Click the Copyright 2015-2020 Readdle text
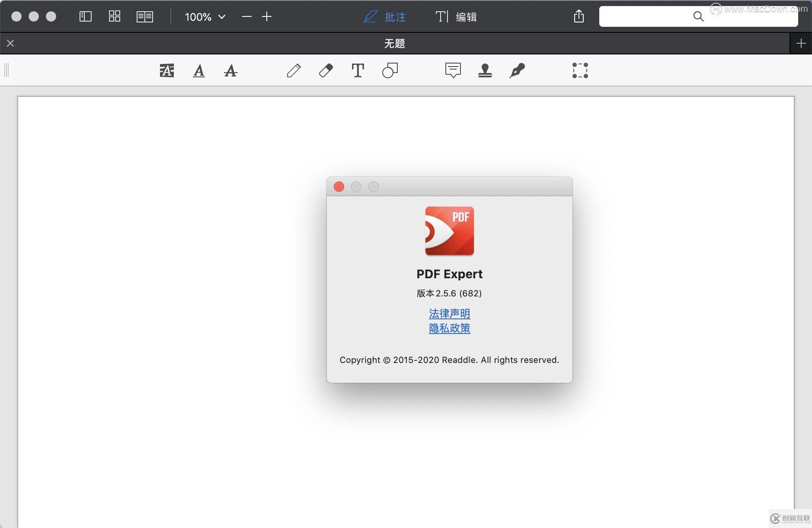The width and height of the screenshot is (812, 528). (x=450, y=360)
